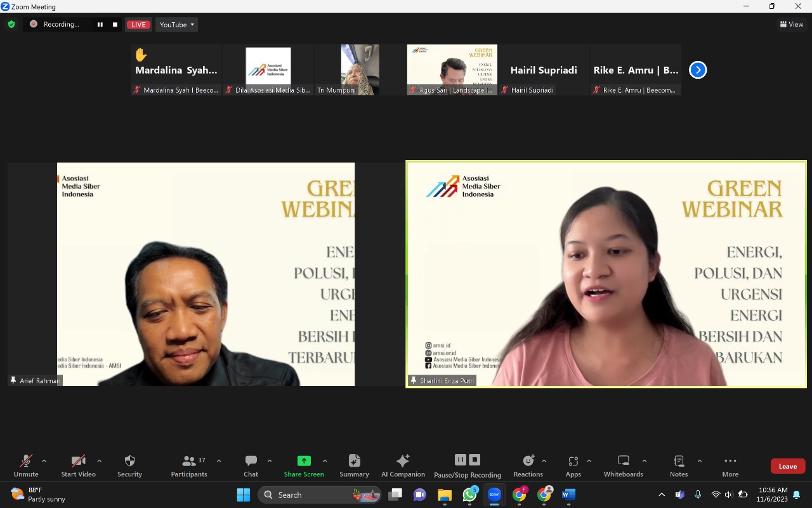Open the Notes tool

pos(679,462)
